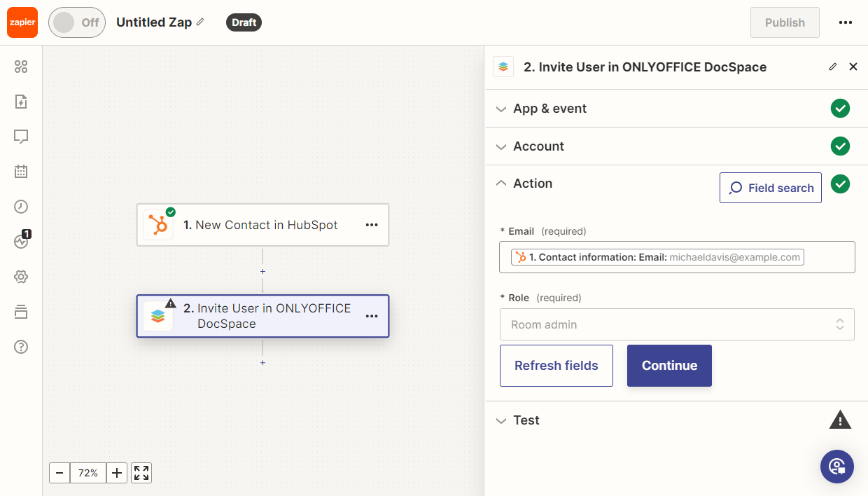The height and width of the screenshot is (496, 868).
Task: Toggle the Zap On/Off switch
Action: (x=76, y=22)
